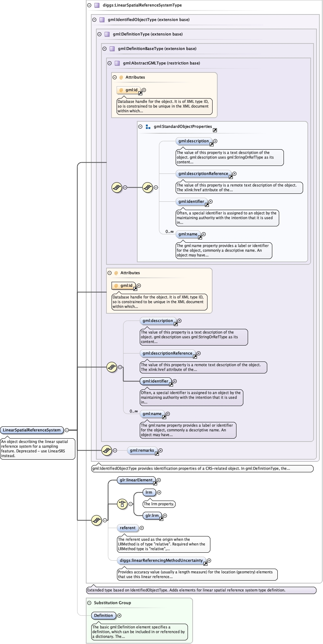Open the Definition substitution group element
323x644 pixels.
[103, 615]
